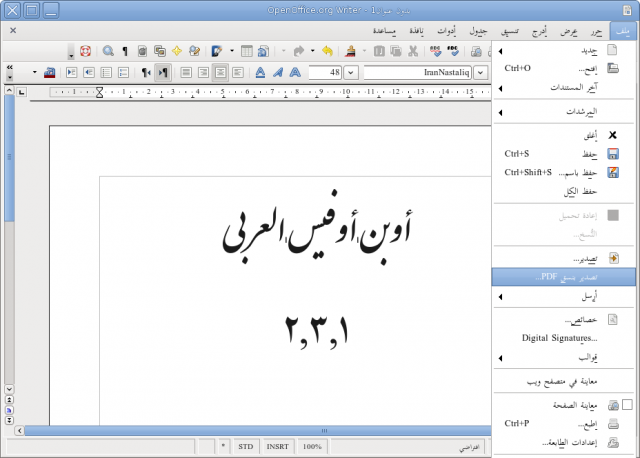Image resolution: width=640 pixels, height=458 pixels.
Task: Expand the جديد (New) submenu
Action: (x=563, y=51)
